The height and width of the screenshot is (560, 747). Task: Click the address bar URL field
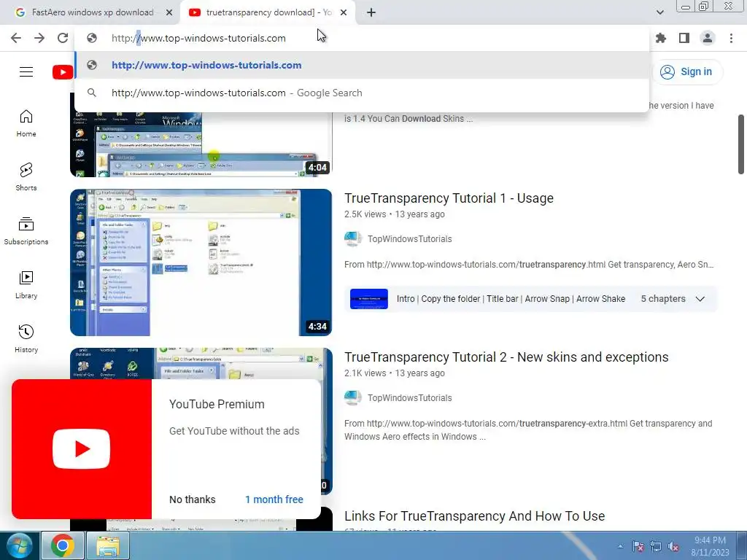(362, 38)
